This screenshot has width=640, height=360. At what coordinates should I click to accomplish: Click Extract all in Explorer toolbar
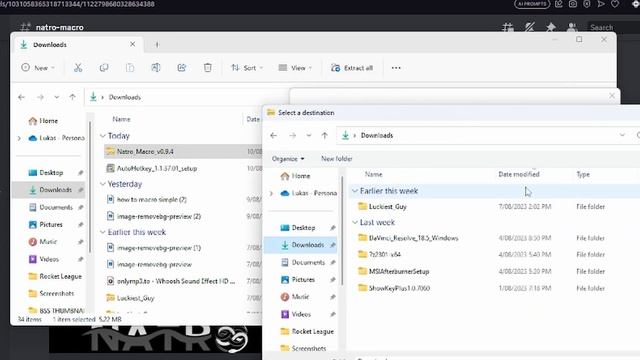click(x=352, y=68)
